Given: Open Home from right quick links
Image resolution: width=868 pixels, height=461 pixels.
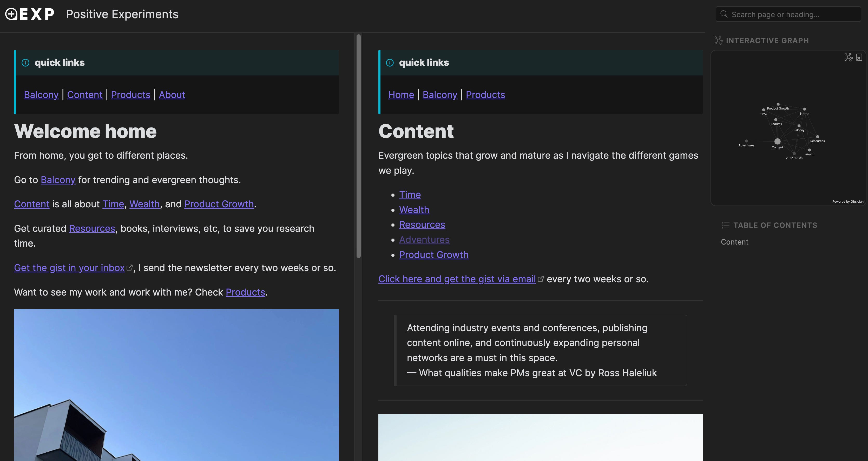Looking at the screenshot, I should [401, 95].
